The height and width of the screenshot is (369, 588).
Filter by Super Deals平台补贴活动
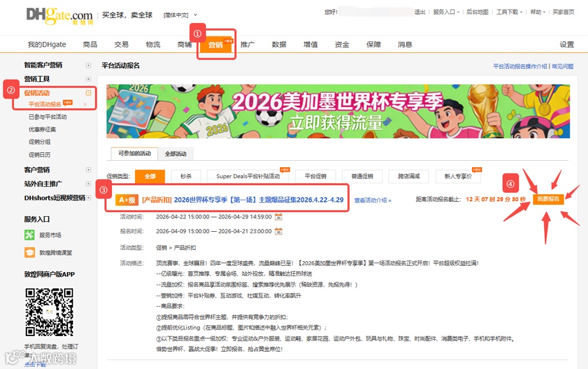(248, 176)
